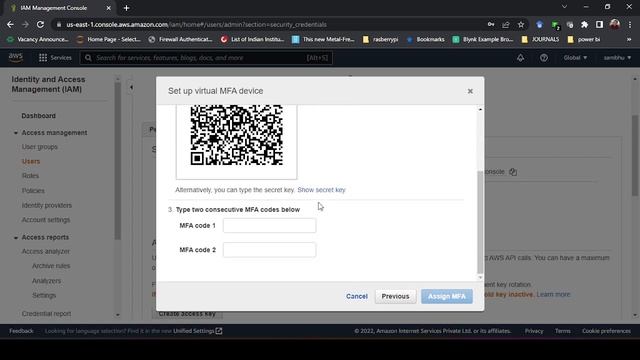Click the AWS search box
This screenshot has width=640, height=360.
tap(206, 58)
